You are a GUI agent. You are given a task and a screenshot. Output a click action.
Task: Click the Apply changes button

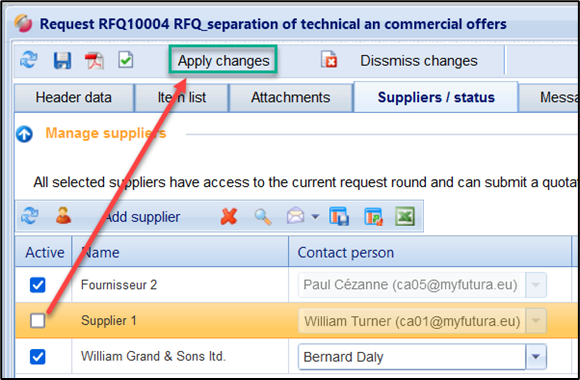click(x=223, y=61)
